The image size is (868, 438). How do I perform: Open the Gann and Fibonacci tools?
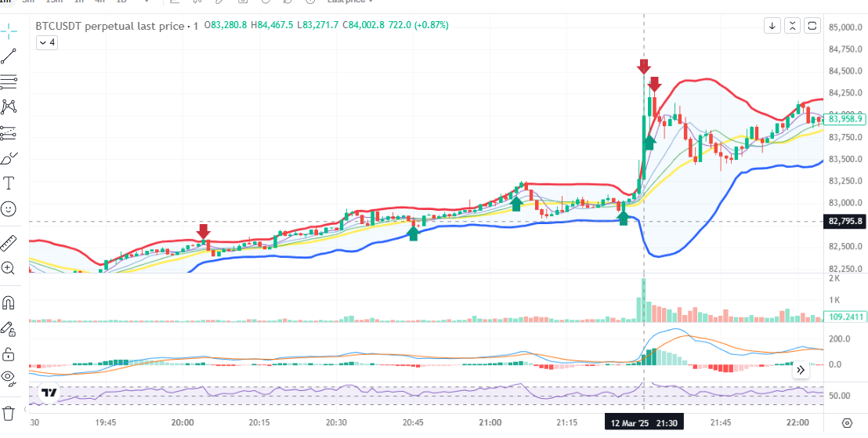9,82
